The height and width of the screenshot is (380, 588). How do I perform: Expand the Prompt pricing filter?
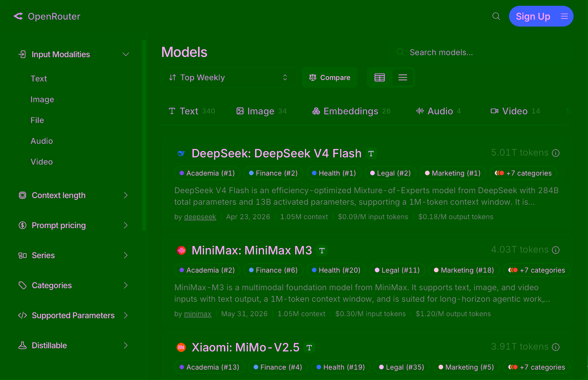[126, 225]
